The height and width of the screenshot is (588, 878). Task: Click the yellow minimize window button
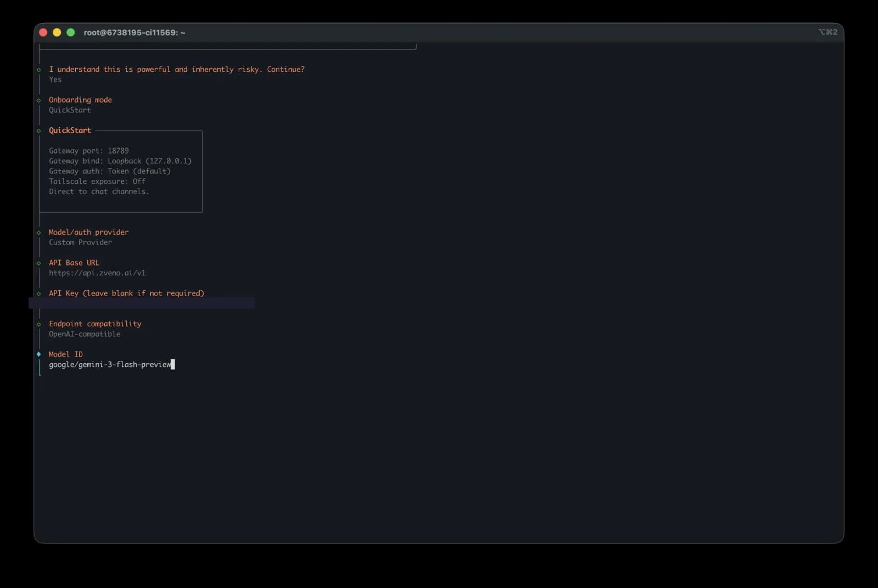[x=57, y=32]
